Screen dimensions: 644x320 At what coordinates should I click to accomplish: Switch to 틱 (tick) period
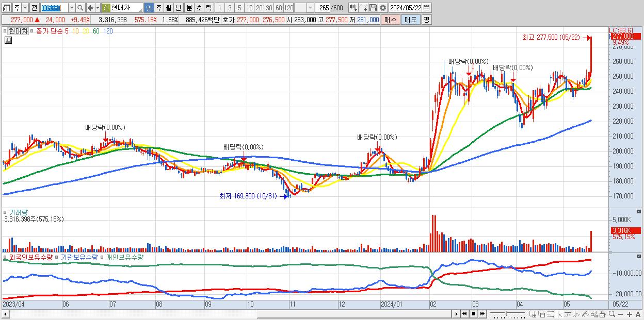[x=208, y=8]
